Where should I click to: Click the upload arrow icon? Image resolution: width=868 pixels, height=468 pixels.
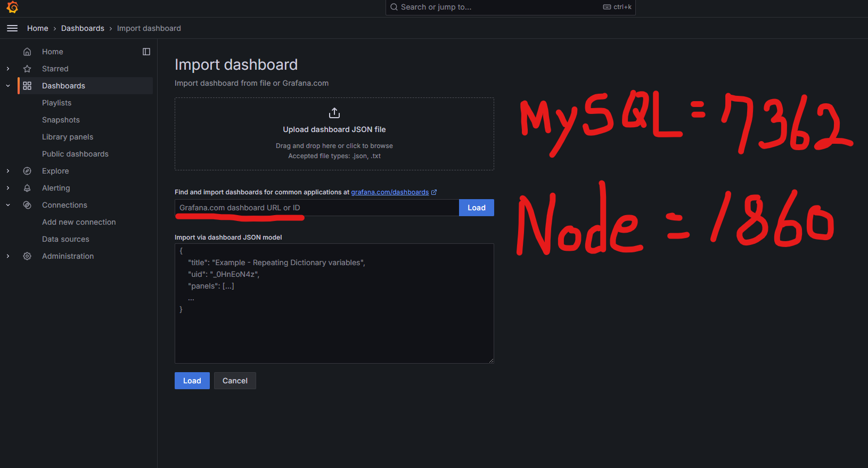(x=334, y=113)
